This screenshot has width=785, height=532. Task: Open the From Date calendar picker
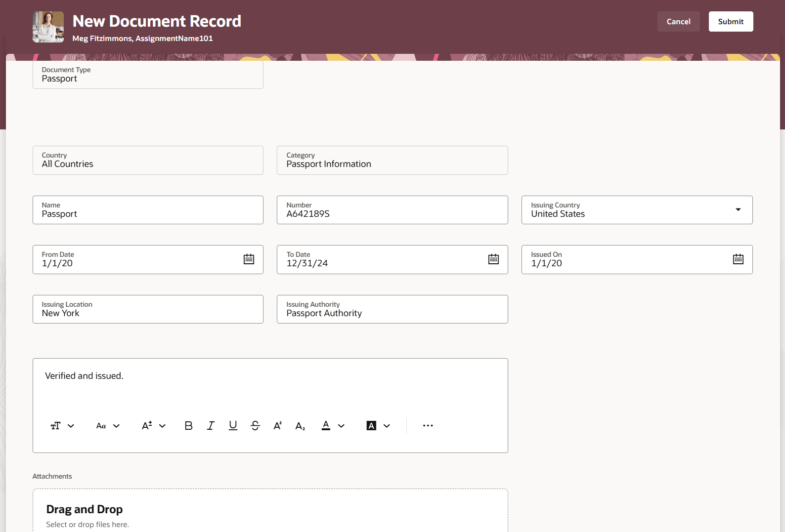click(249, 259)
